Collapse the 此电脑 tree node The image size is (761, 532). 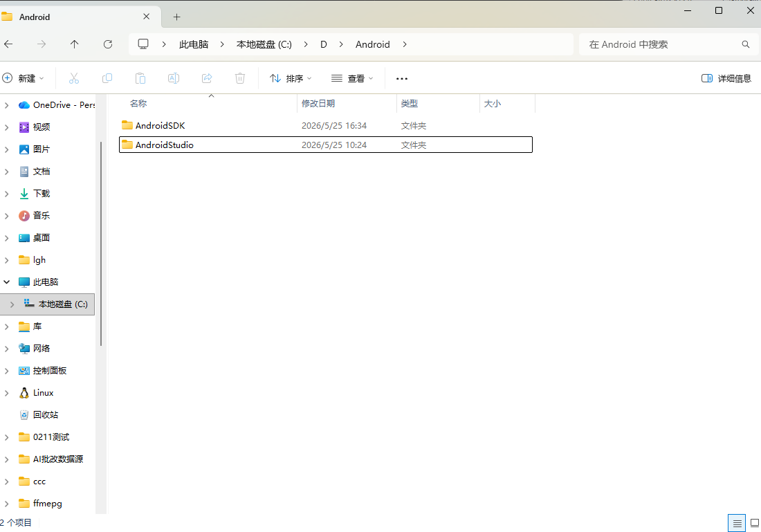coord(7,282)
